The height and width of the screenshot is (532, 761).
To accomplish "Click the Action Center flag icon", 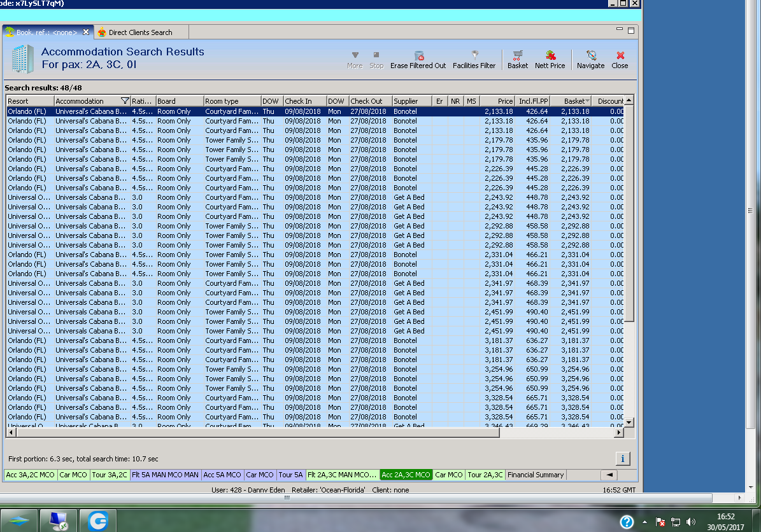I will click(660, 522).
